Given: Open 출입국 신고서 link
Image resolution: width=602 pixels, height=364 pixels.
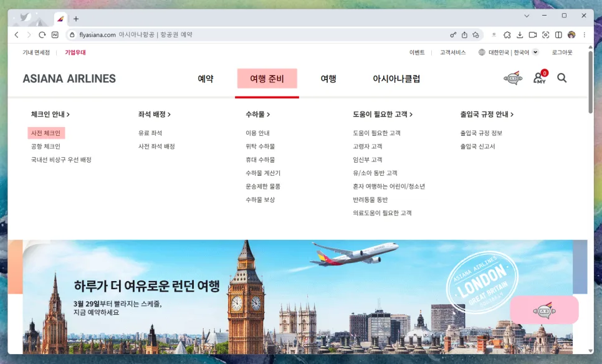Looking at the screenshot, I should tap(477, 146).
